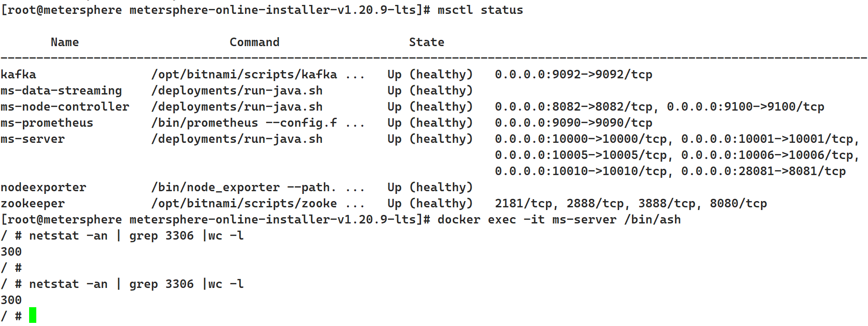Click the ms-prometheus service name

[47, 123]
